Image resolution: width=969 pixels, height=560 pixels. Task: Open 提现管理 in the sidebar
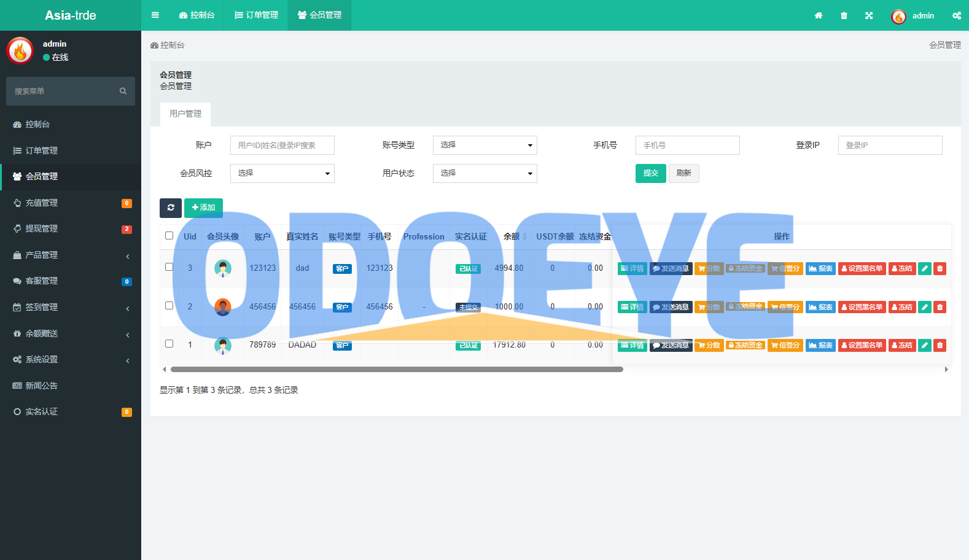coord(71,228)
